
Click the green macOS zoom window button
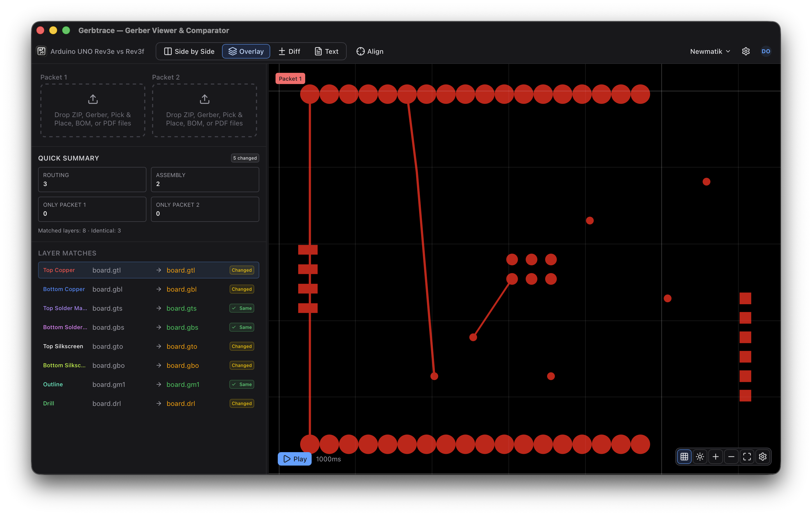point(66,30)
